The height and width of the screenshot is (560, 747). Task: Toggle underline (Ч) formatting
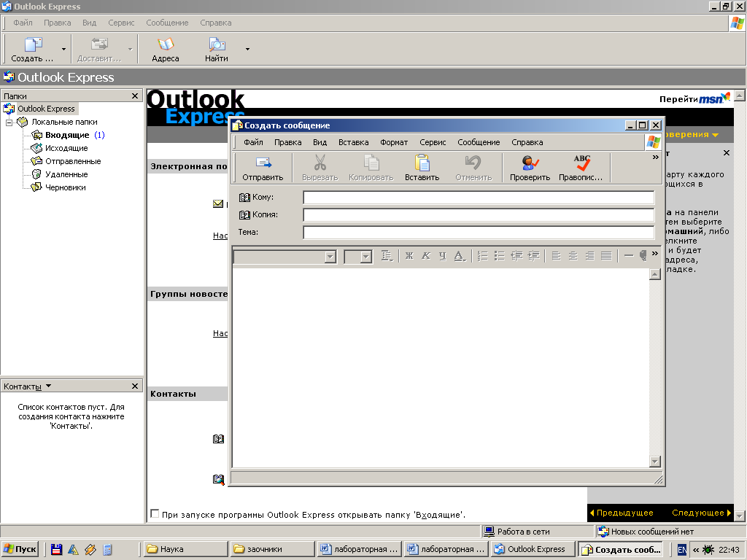[443, 256]
